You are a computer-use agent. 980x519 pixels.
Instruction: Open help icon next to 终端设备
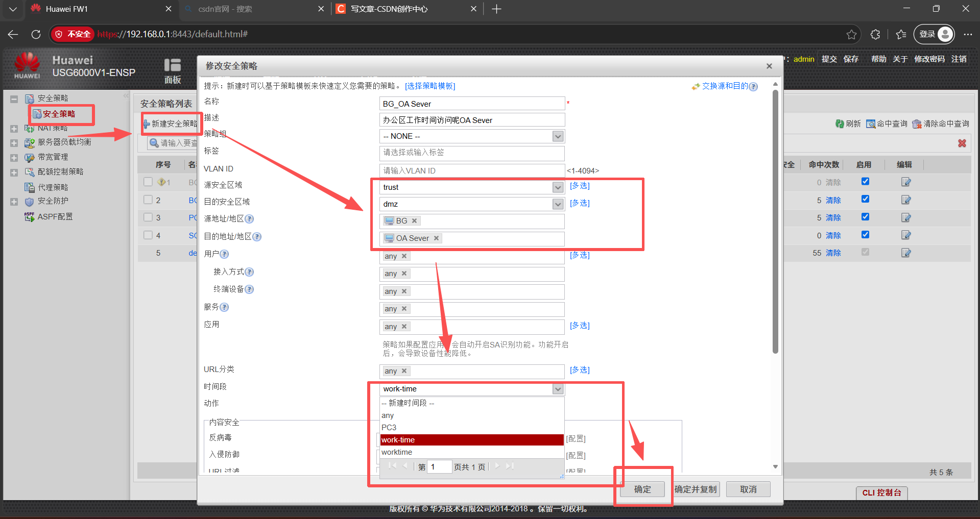tap(249, 289)
